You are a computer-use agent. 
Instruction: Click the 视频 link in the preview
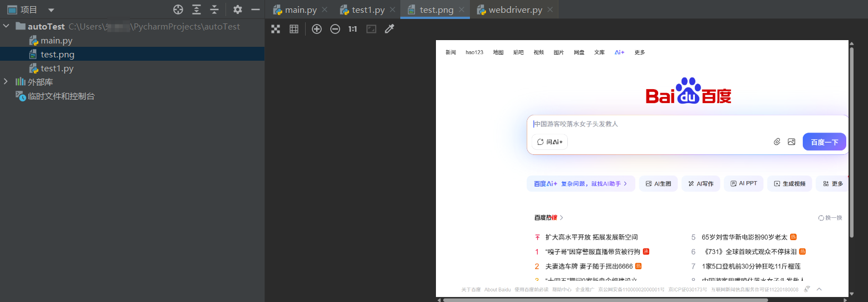(x=538, y=52)
